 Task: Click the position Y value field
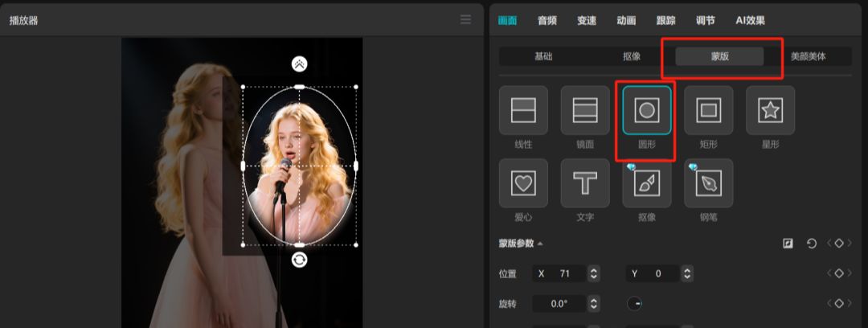653,273
